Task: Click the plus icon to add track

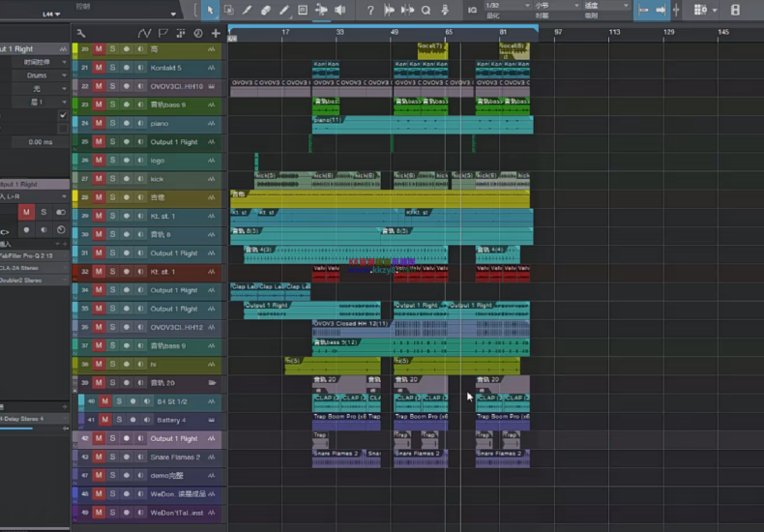Action: tap(215, 33)
